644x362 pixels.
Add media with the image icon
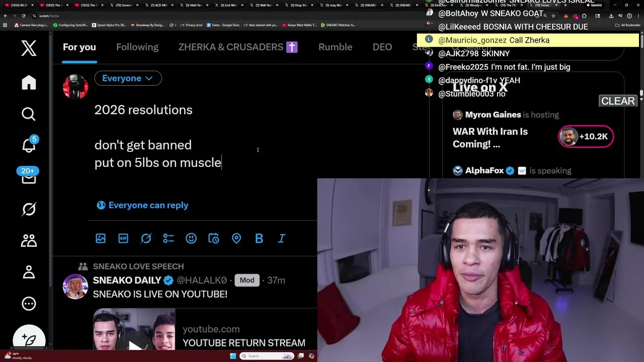[x=101, y=238]
